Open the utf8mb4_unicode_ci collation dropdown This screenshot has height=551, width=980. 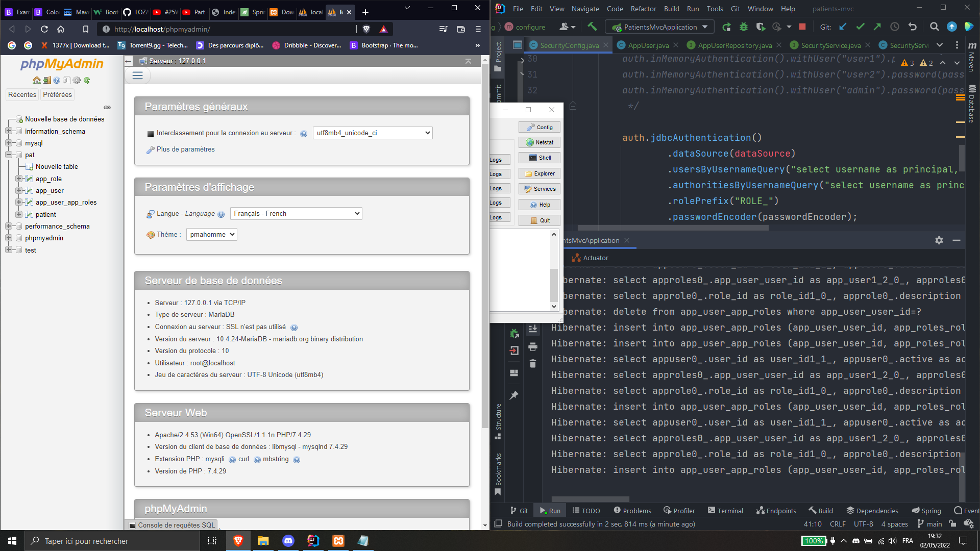coord(373,133)
